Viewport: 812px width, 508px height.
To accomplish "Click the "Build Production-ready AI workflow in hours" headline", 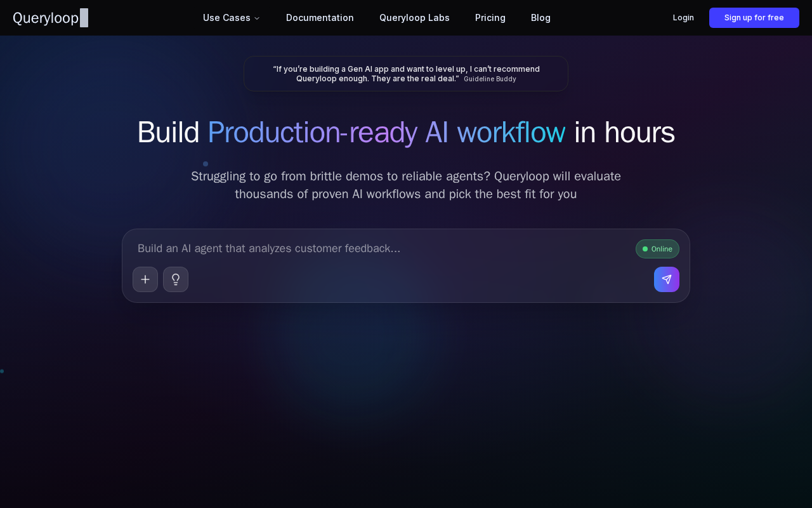I will (x=406, y=133).
